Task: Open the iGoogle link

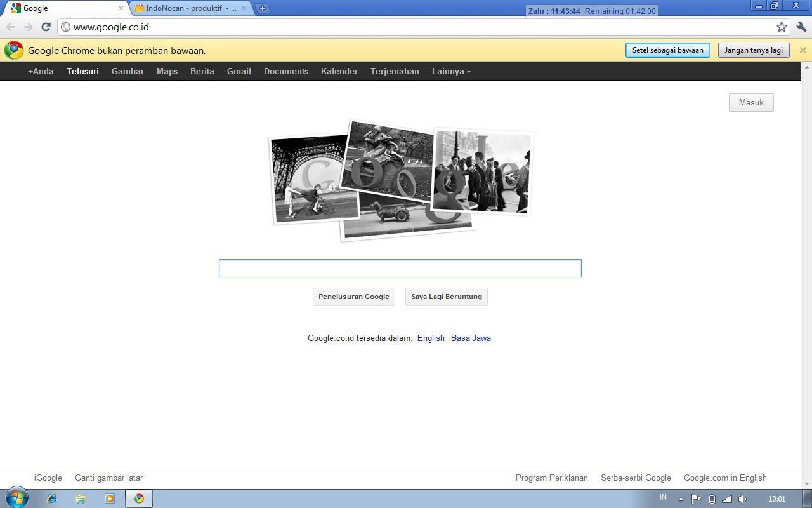Action: (48, 478)
